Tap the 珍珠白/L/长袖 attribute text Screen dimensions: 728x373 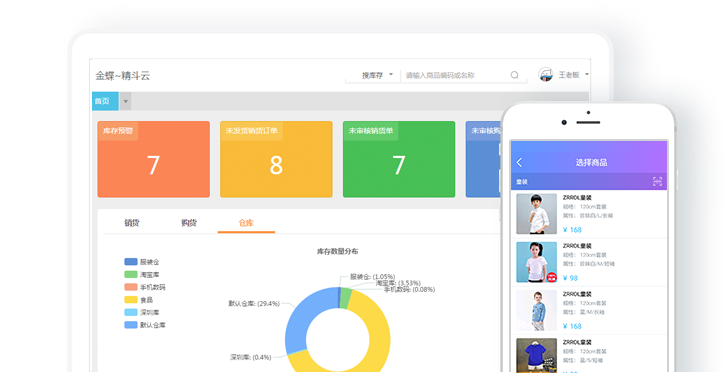tap(596, 216)
